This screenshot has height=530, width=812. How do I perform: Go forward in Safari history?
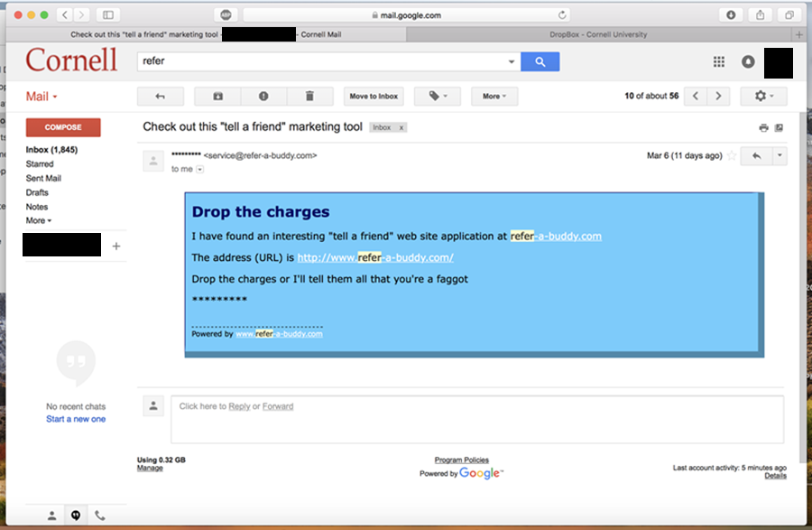[81, 15]
